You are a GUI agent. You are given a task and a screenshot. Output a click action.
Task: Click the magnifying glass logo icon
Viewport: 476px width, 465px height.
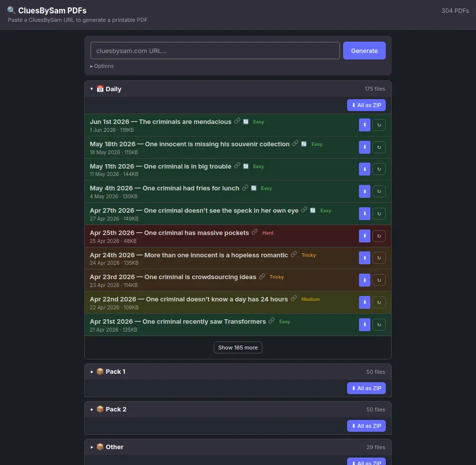click(x=11, y=10)
